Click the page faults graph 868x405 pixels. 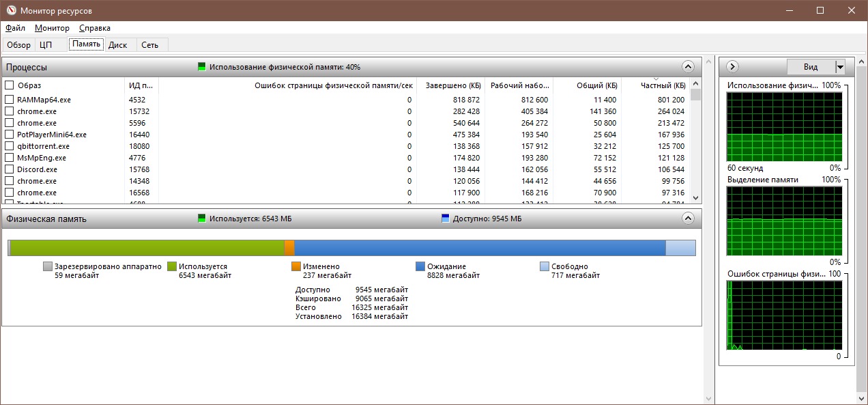click(784, 316)
